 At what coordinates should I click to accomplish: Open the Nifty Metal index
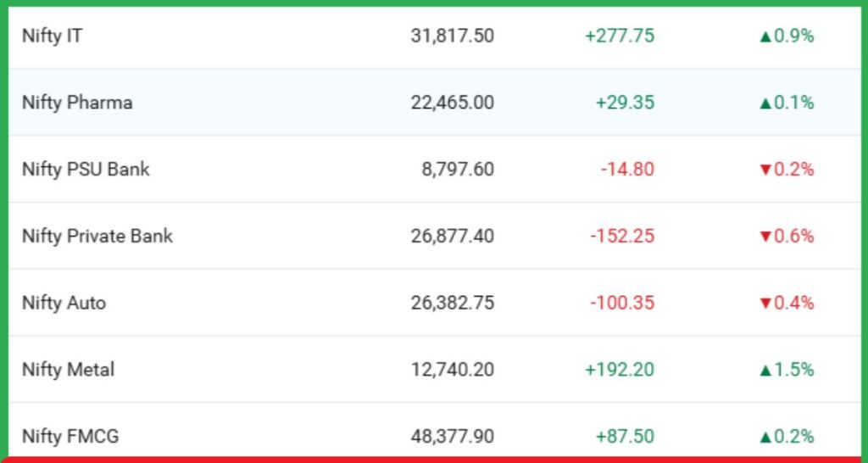click(x=69, y=370)
